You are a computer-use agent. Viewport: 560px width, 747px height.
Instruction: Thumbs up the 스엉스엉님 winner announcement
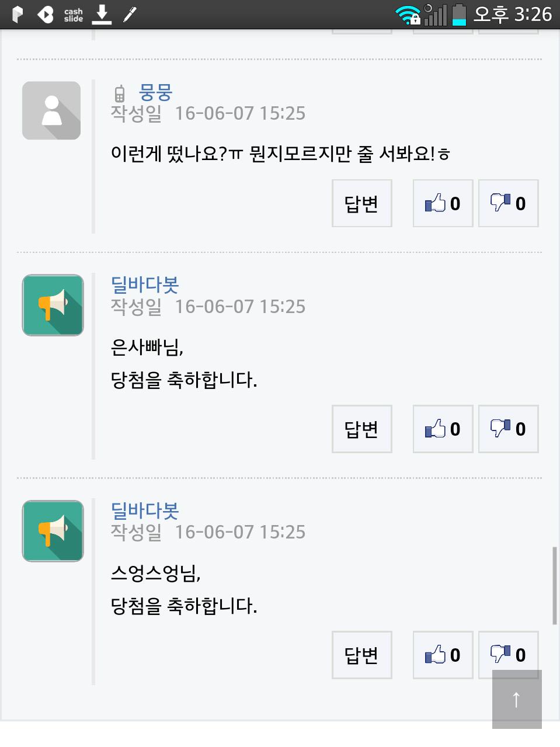coord(443,655)
